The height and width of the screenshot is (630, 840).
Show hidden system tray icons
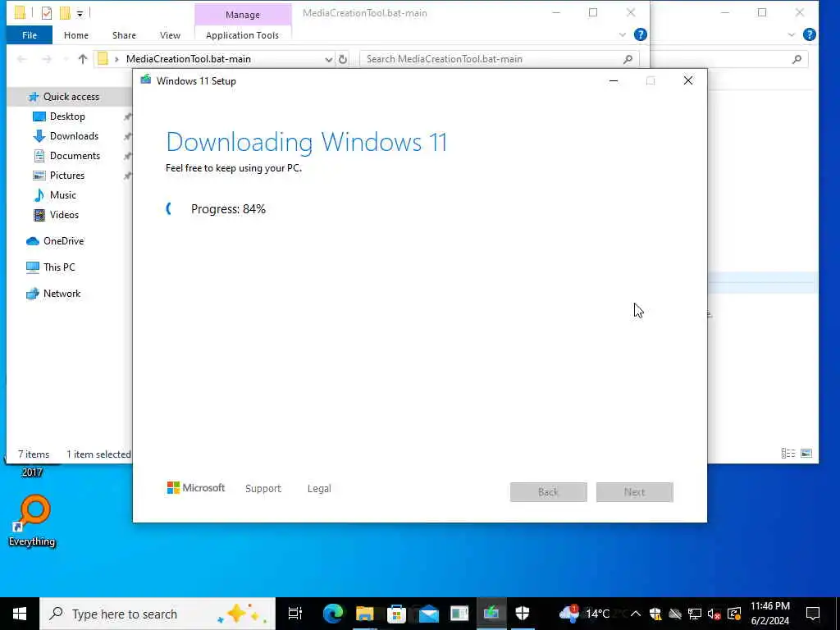(x=636, y=614)
